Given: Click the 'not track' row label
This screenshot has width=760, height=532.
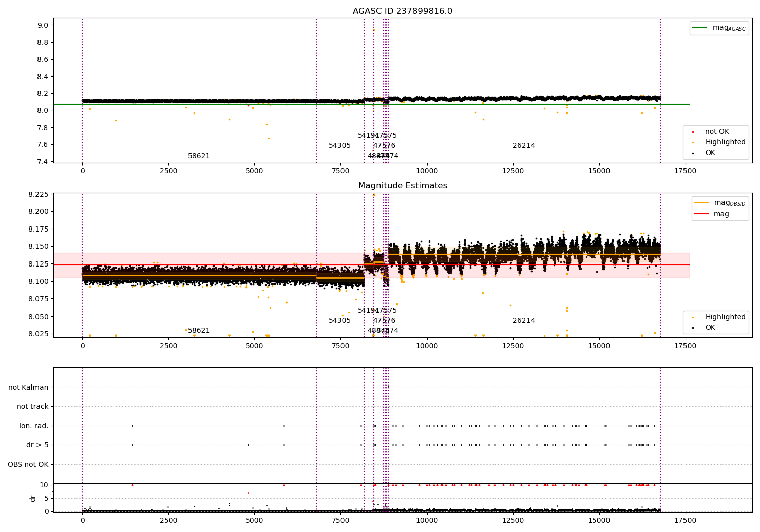Looking at the screenshot, I should click(32, 406).
